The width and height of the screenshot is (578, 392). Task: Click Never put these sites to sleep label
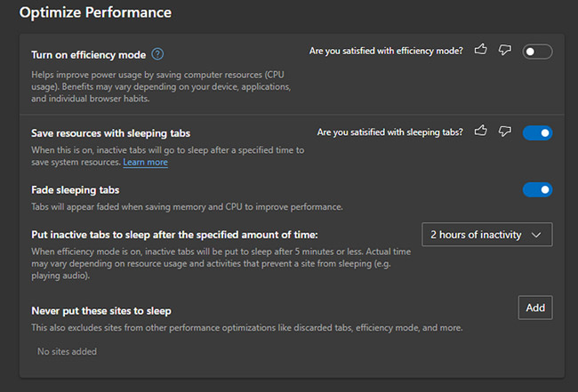(x=101, y=311)
